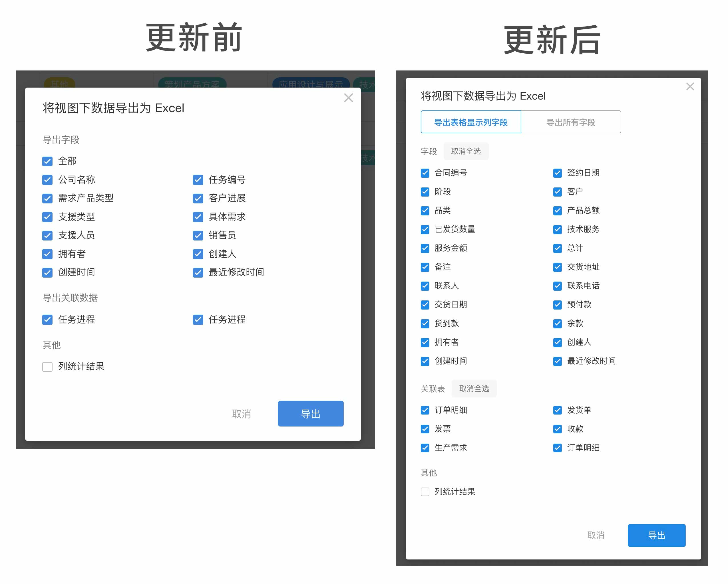Click 取消 in the right dialog
728x584 pixels.
596,535
